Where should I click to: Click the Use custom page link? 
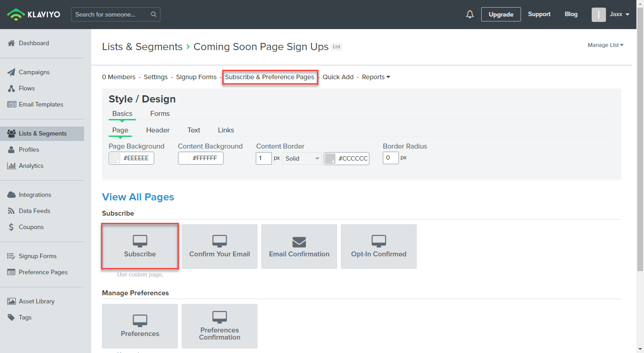point(140,275)
